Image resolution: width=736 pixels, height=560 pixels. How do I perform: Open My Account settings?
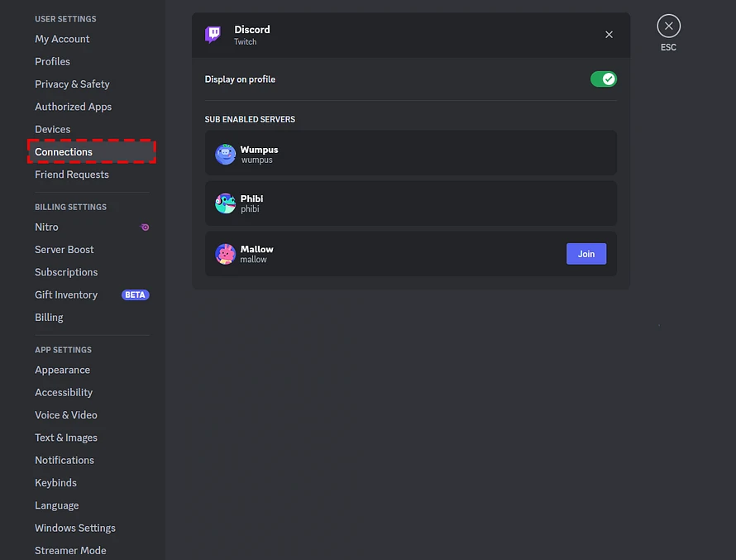tap(62, 39)
